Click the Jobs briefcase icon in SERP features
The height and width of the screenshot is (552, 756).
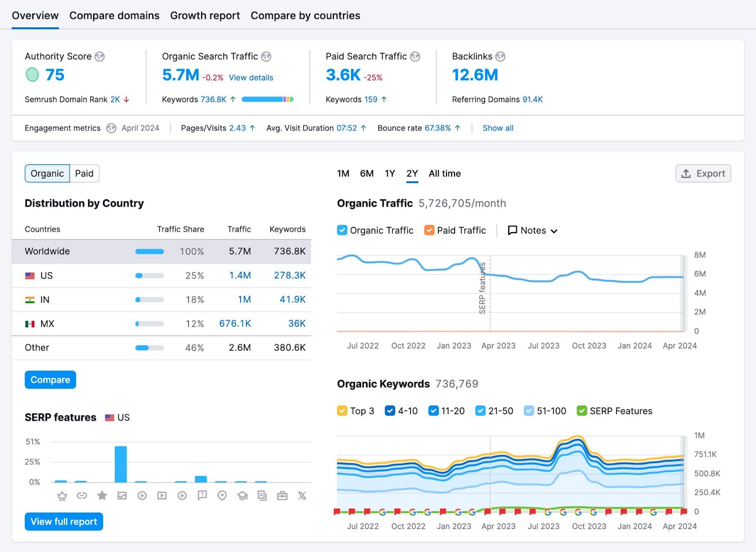point(282,495)
